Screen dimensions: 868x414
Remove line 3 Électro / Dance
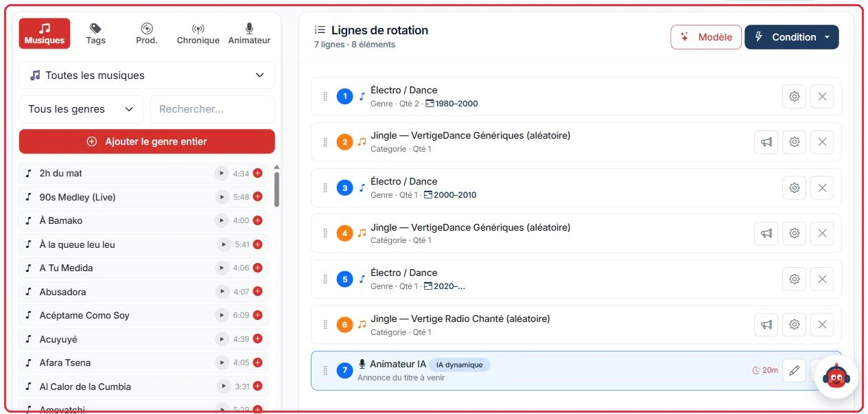[x=822, y=188]
